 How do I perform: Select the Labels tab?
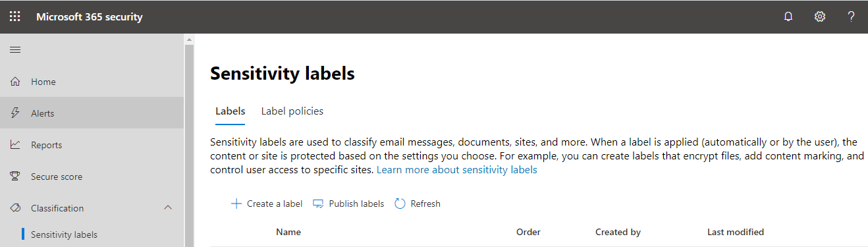[x=231, y=111]
